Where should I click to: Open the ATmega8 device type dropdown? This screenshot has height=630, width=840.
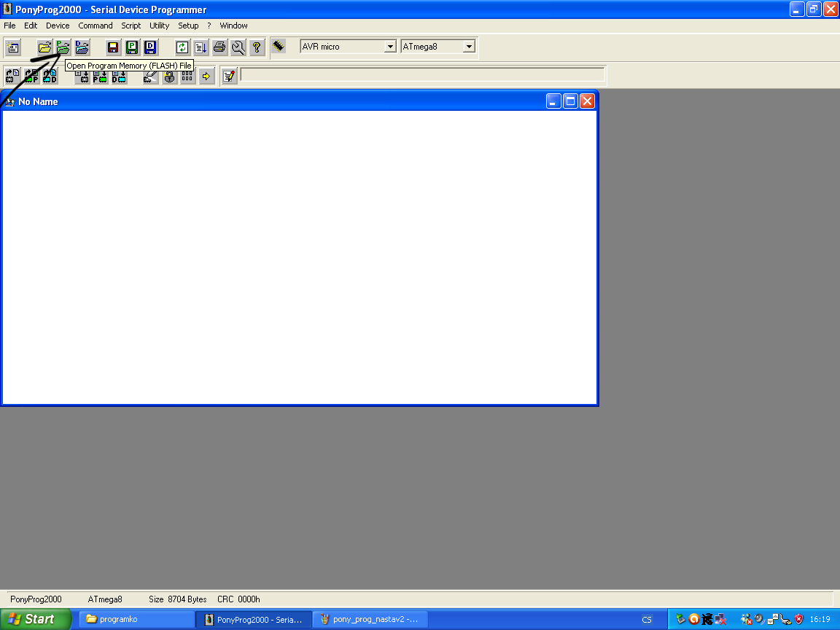click(x=469, y=47)
